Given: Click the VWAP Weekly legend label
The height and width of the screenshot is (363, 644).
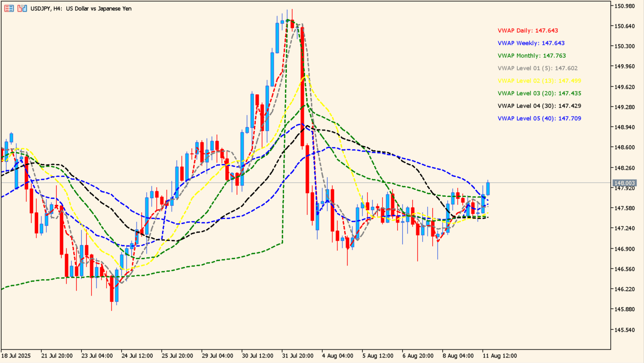Looking at the screenshot, I should pyautogui.click(x=530, y=43).
